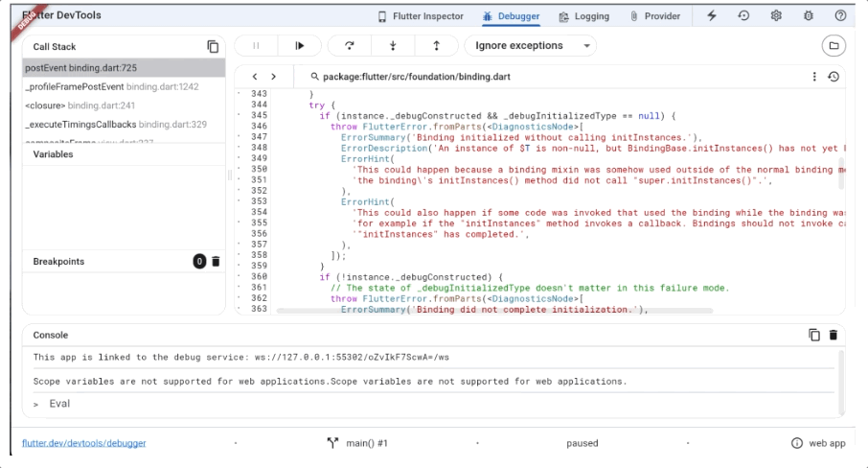Resume execution with the play button
The image size is (868, 468).
tap(300, 46)
